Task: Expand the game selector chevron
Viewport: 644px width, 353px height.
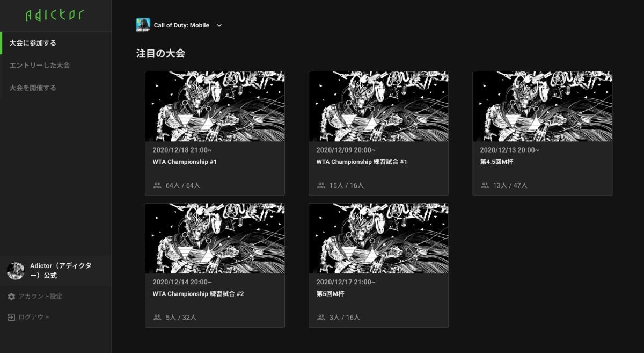Action: pos(219,25)
